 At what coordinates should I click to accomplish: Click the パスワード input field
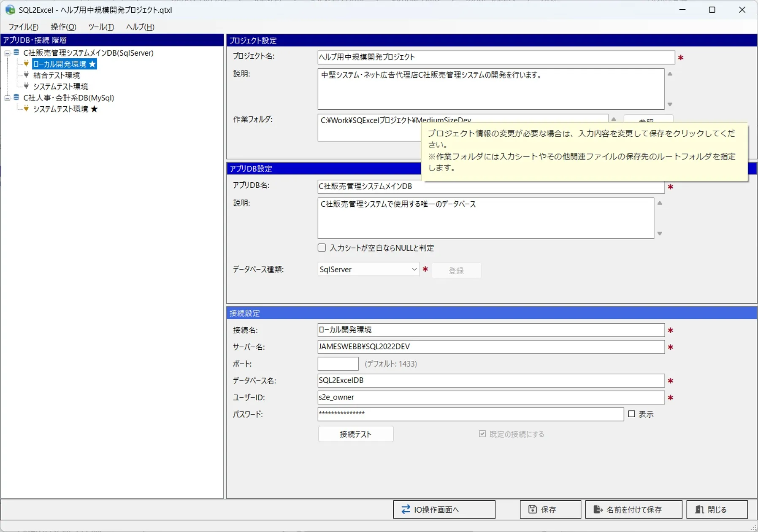(x=471, y=414)
